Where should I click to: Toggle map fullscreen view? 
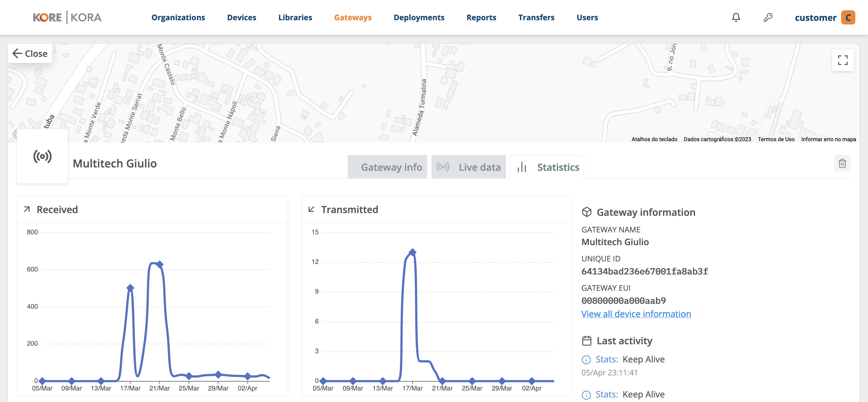[842, 60]
